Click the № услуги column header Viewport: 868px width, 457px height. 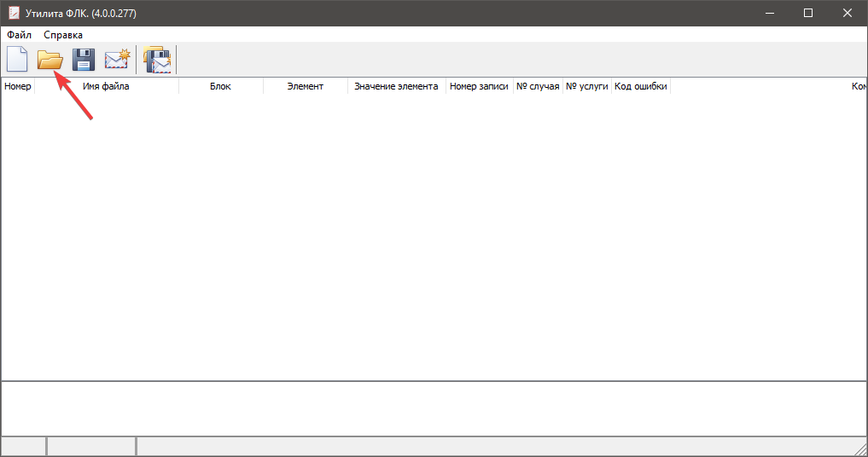[587, 86]
